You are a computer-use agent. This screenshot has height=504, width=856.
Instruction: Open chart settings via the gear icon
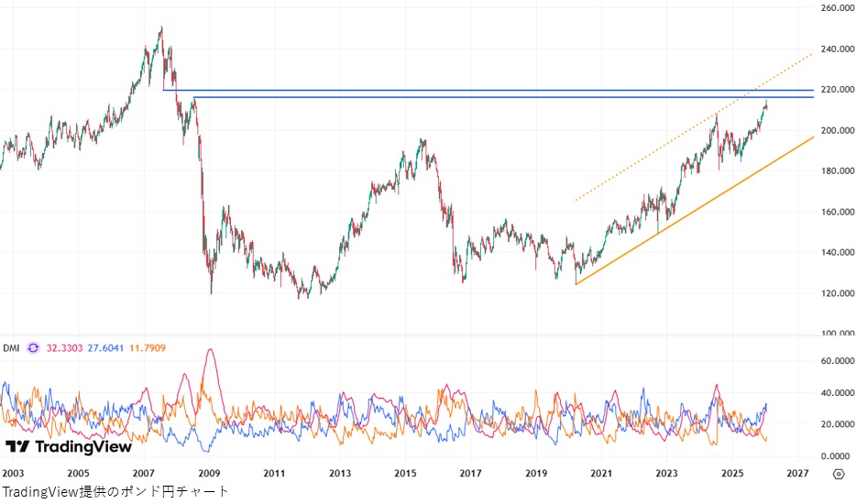click(x=838, y=474)
